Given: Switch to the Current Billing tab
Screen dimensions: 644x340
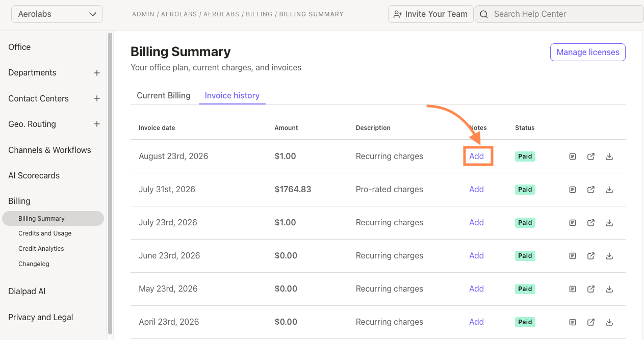Looking at the screenshot, I should pos(164,95).
